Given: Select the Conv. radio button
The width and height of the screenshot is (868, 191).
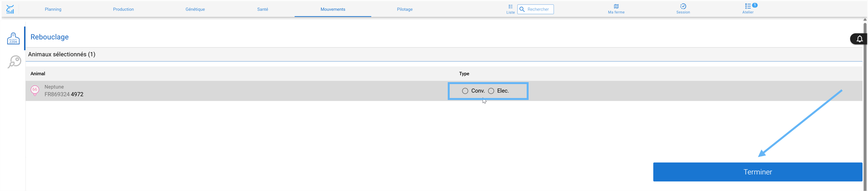Looking at the screenshot, I should point(465,91).
